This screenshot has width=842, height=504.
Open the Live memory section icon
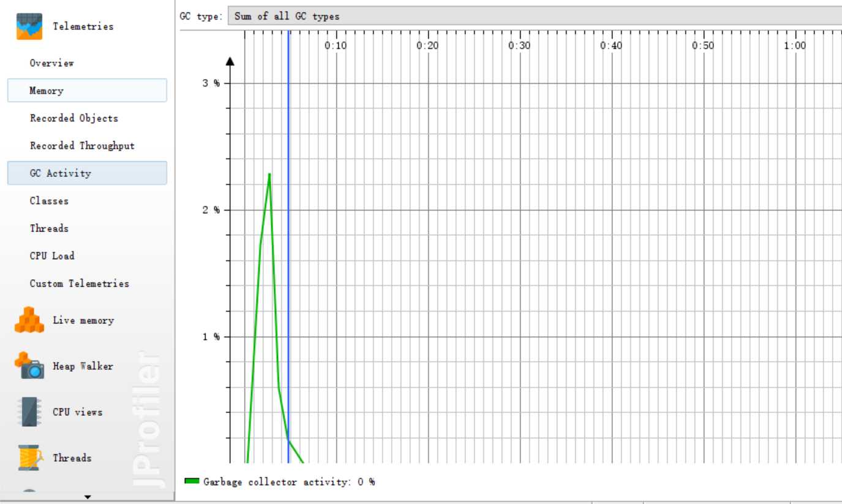click(x=29, y=320)
